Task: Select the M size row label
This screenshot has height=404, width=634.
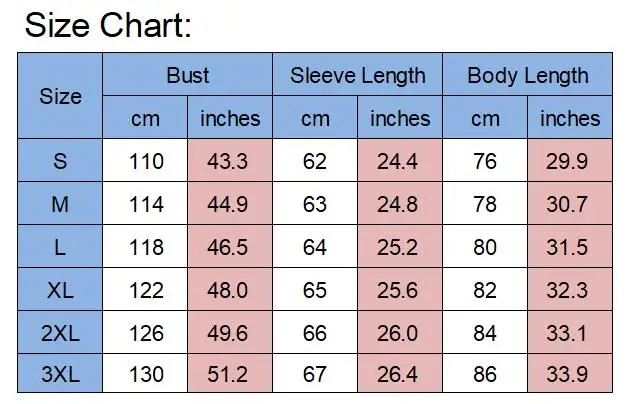Action: click(x=60, y=203)
